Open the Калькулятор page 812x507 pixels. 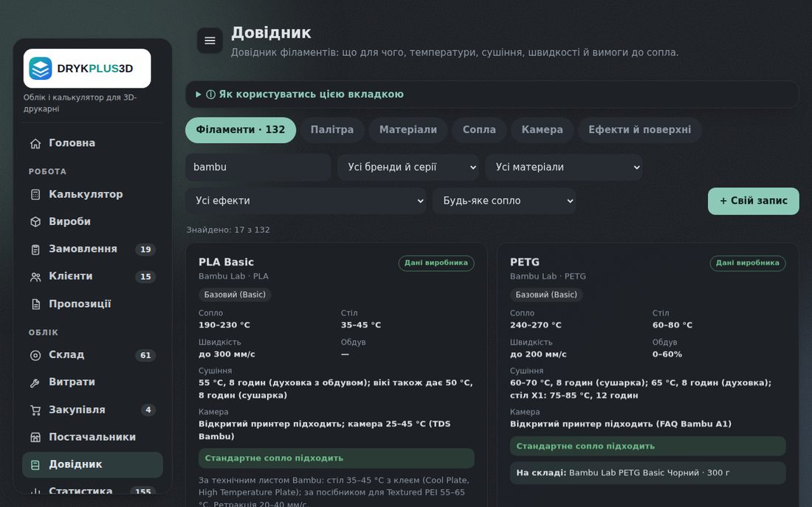click(x=93, y=194)
